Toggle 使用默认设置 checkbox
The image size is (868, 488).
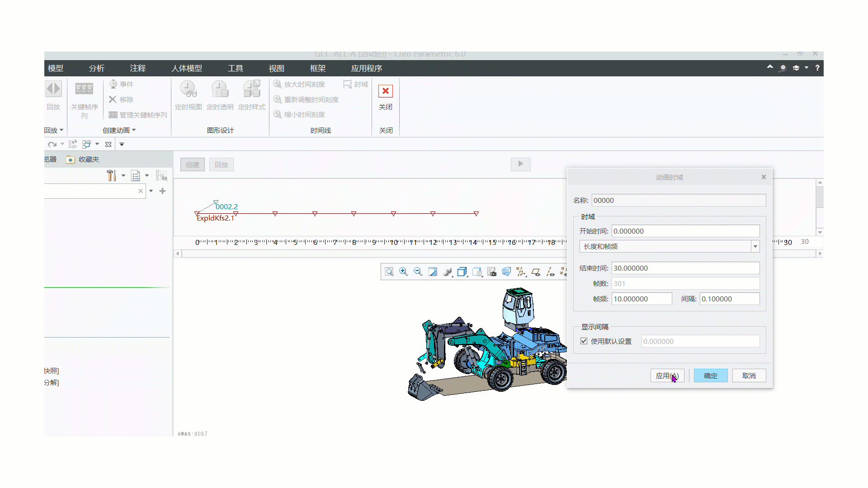tap(584, 341)
